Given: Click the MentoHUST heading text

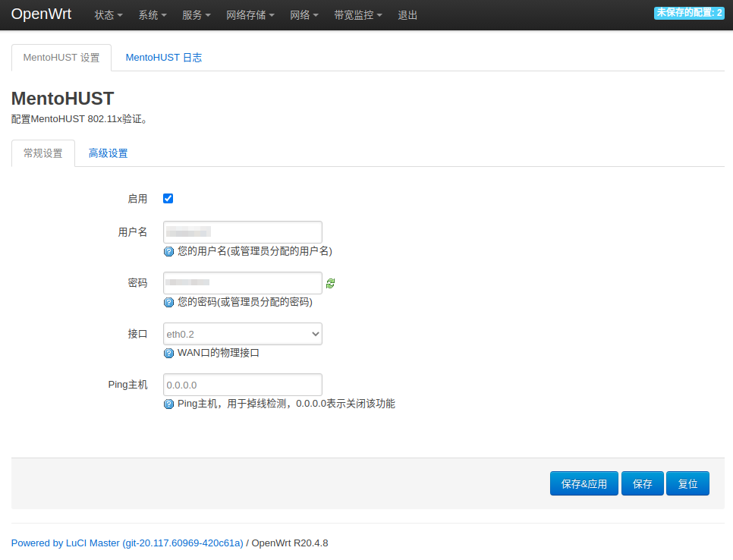Looking at the screenshot, I should pos(63,99).
